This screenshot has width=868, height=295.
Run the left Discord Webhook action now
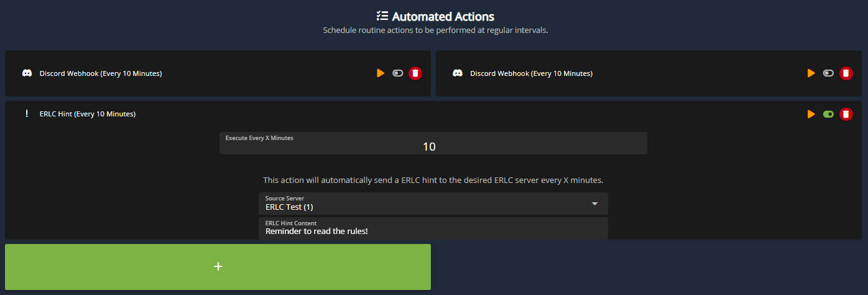pos(380,73)
